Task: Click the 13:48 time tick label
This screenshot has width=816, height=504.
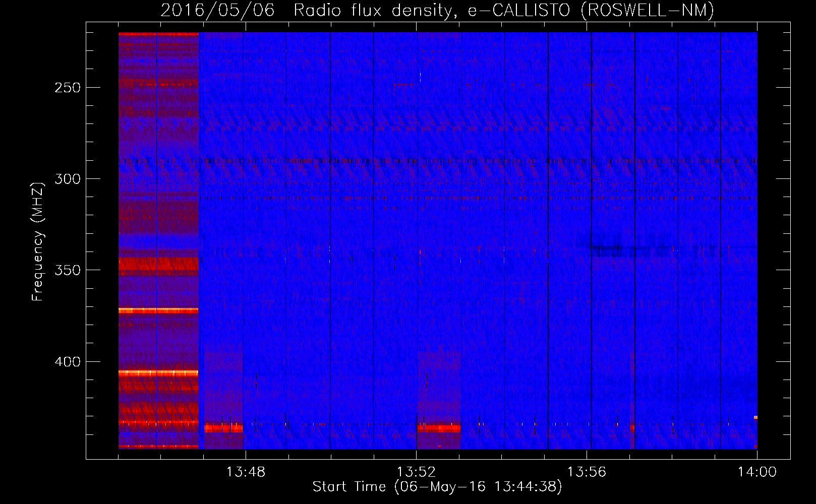Action: 246,472
